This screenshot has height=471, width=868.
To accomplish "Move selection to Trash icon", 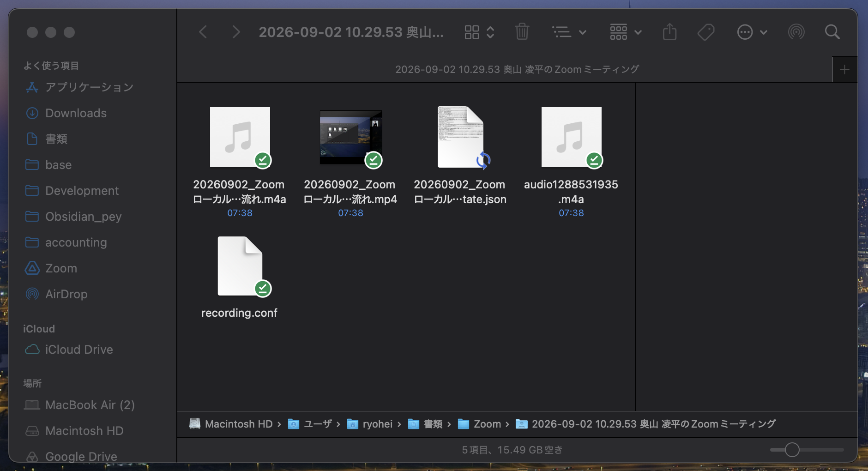I will (x=522, y=32).
